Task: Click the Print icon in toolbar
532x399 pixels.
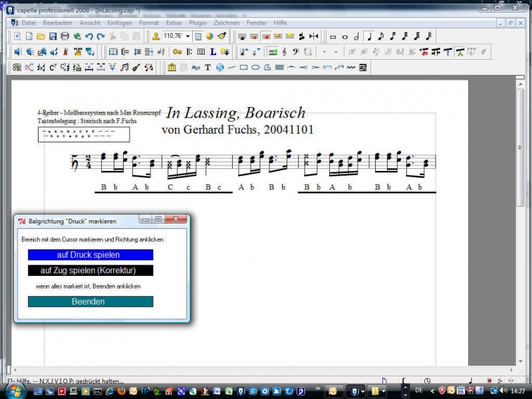Action: coord(65,36)
